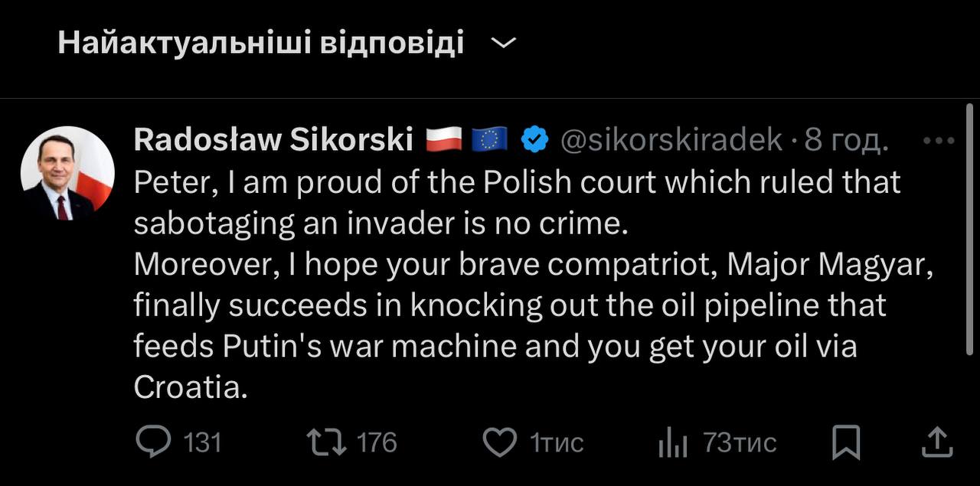Like the tweet with the heart icon
The width and height of the screenshot is (980, 486).
coord(501,442)
